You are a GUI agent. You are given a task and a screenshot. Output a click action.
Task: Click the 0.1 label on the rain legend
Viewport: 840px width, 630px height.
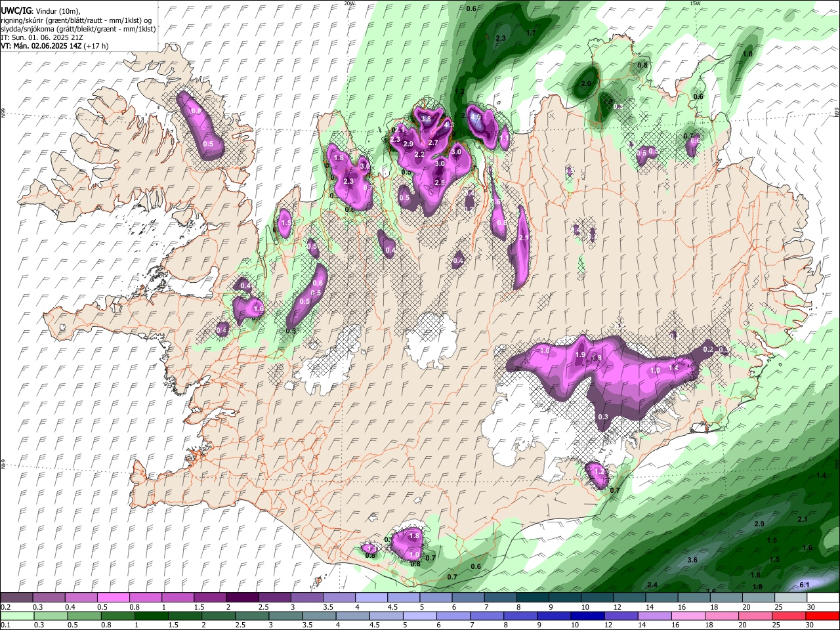point(5,625)
